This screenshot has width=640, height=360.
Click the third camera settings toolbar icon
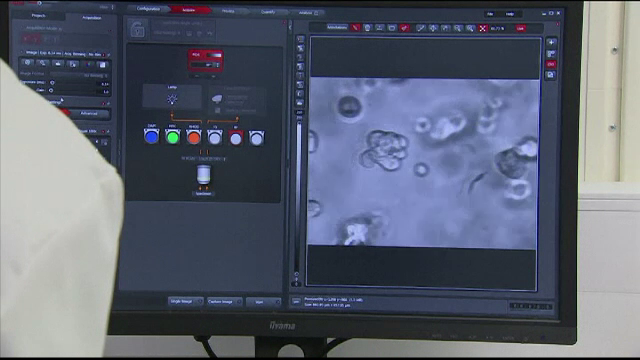point(58,64)
